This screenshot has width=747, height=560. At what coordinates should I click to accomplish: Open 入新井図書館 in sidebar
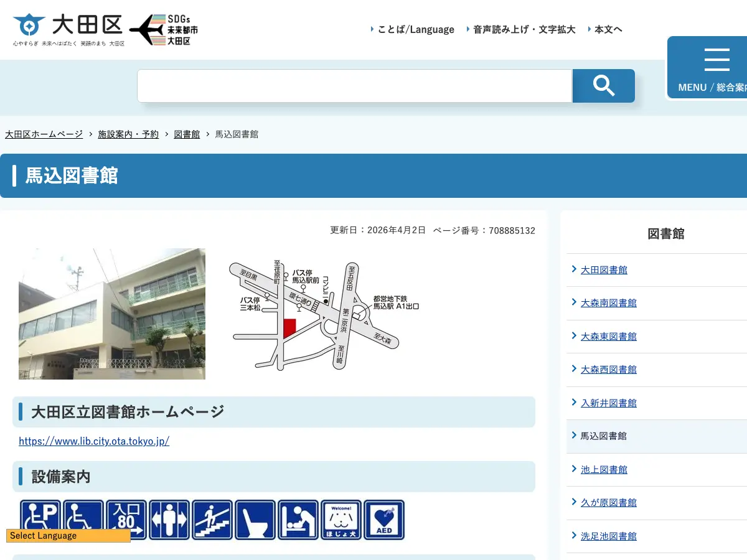[609, 403]
